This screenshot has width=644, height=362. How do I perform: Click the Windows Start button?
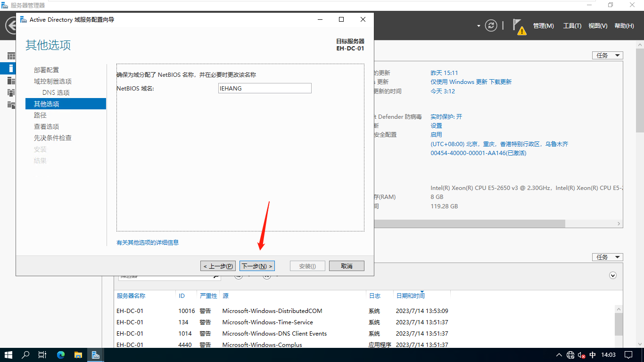point(8,355)
